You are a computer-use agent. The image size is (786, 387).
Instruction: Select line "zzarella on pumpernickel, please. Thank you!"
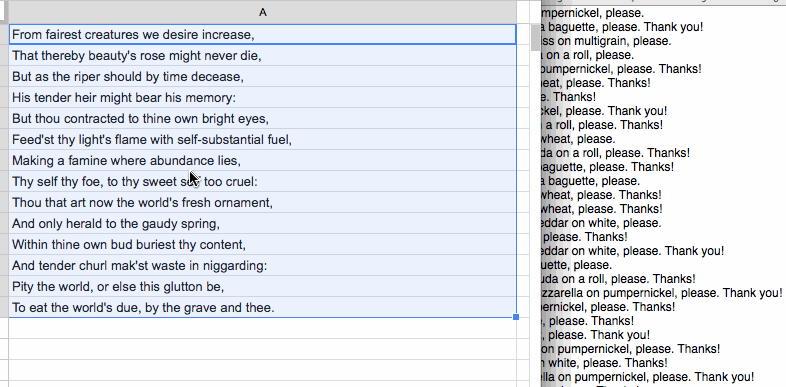(662, 292)
